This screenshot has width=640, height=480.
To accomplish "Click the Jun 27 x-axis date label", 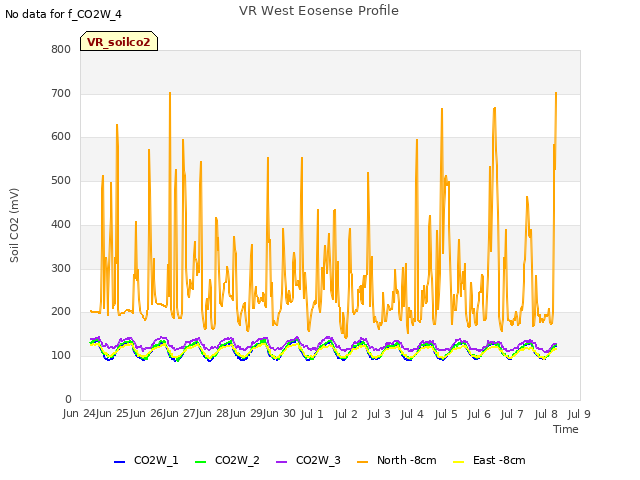I will [179, 413].
